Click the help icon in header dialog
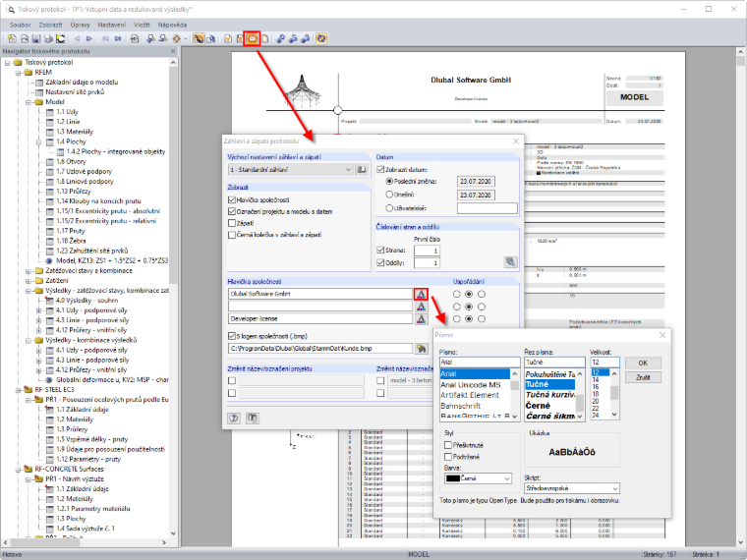This screenshot has height=560, width=747. click(234, 419)
